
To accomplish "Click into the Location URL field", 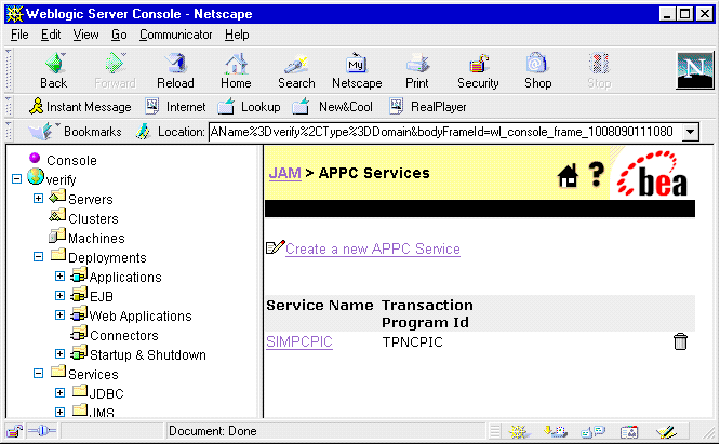I will click(x=446, y=132).
